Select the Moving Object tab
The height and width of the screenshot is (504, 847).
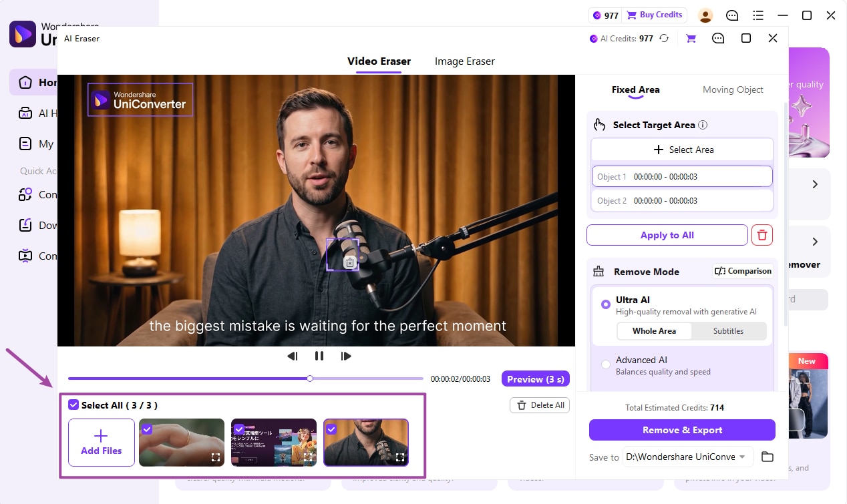(x=733, y=89)
